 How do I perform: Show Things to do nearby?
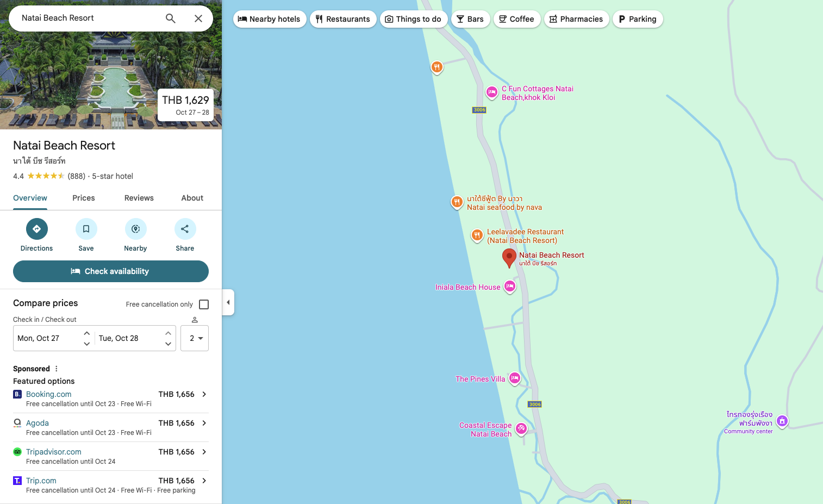pyautogui.click(x=414, y=19)
